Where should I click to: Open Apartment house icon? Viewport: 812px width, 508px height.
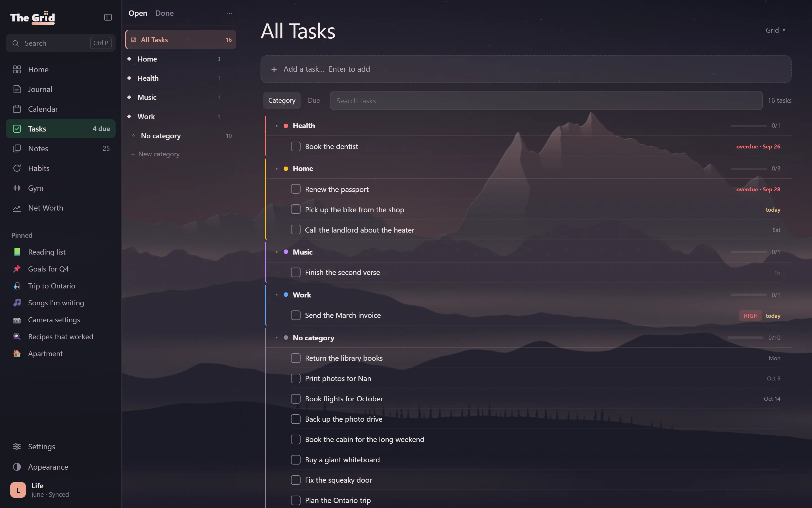coord(17,353)
